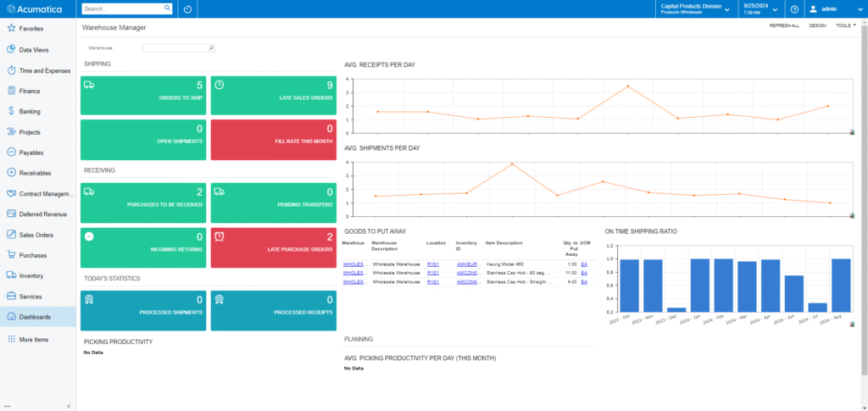This screenshot has width=868, height=411.
Task: Expand the Capital Products Division dropdown
Action: tap(726, 9)
